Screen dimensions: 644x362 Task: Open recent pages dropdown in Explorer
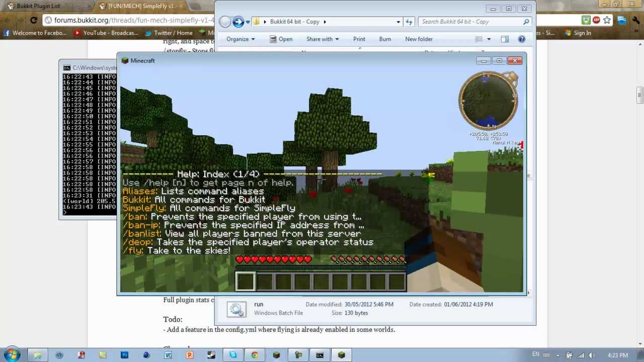[x=248, y=22]
